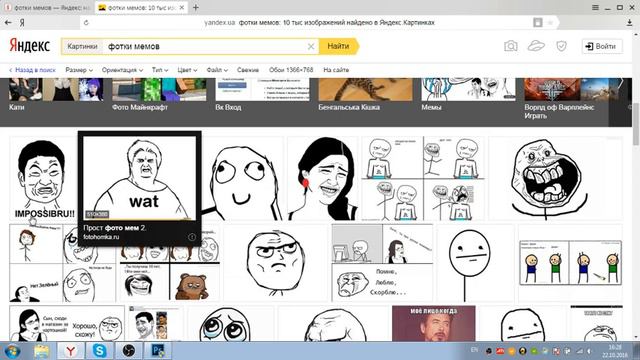Viewport: 640px width, 360px height.
Task: Open the determined squinting face thumbnail
Action: point(276,263)
